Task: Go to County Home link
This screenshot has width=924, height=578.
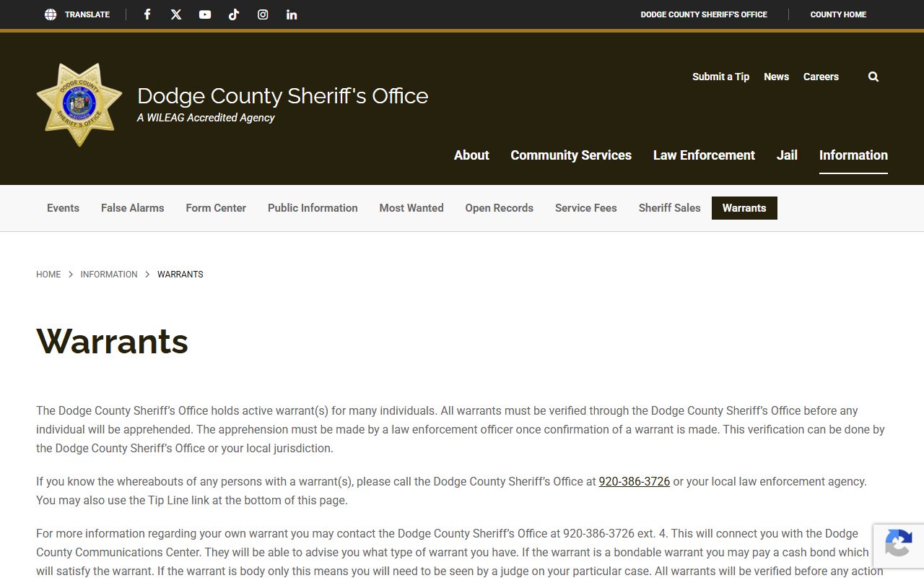Action: point(838,14)
